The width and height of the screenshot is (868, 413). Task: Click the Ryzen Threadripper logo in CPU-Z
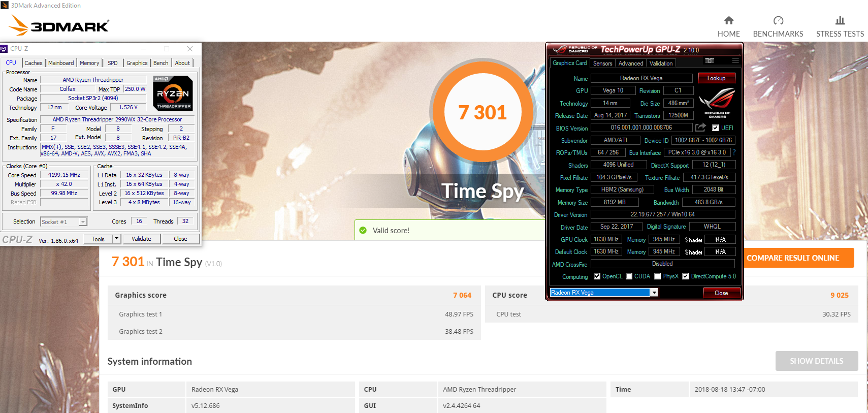click(x=173, y=93)
